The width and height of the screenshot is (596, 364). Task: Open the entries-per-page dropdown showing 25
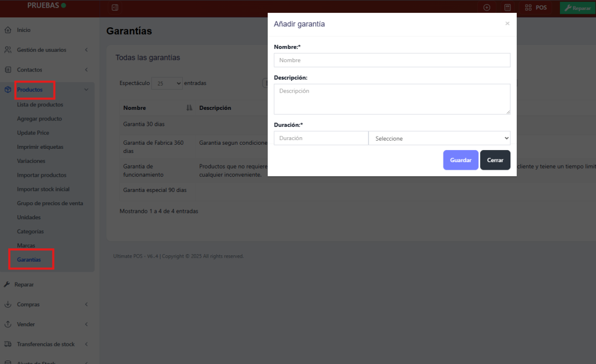[167, 83]
